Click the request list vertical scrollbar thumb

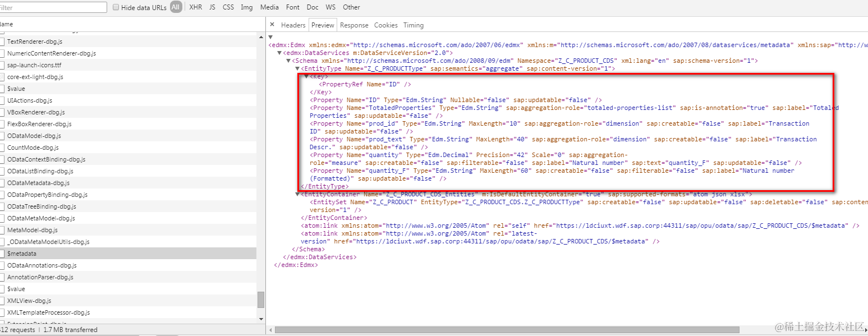coord(261,300)
